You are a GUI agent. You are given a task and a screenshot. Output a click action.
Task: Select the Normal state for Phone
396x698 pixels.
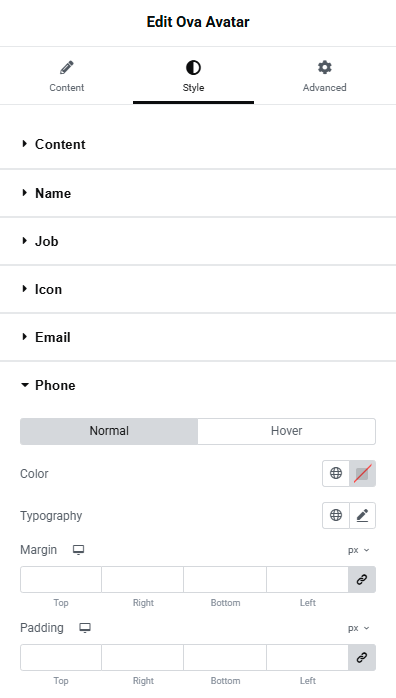pyautogui.click(x=109, y=431)
